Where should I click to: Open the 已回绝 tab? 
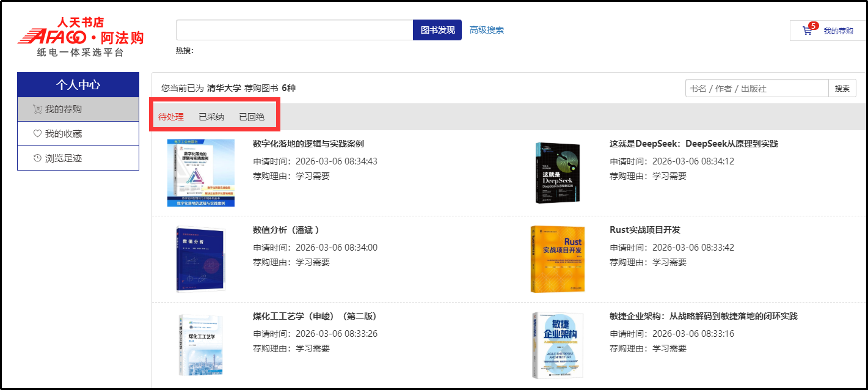tap(252, 117)
